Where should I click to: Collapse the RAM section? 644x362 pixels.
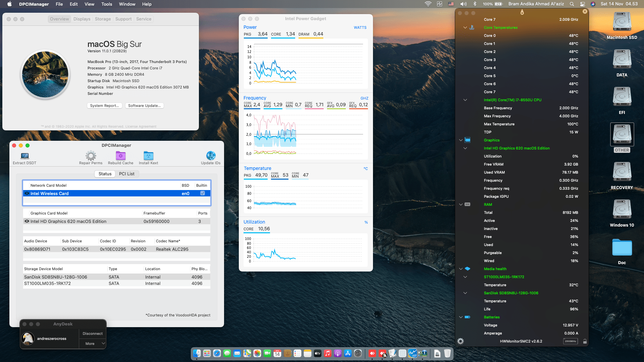[x=461, y=204]
